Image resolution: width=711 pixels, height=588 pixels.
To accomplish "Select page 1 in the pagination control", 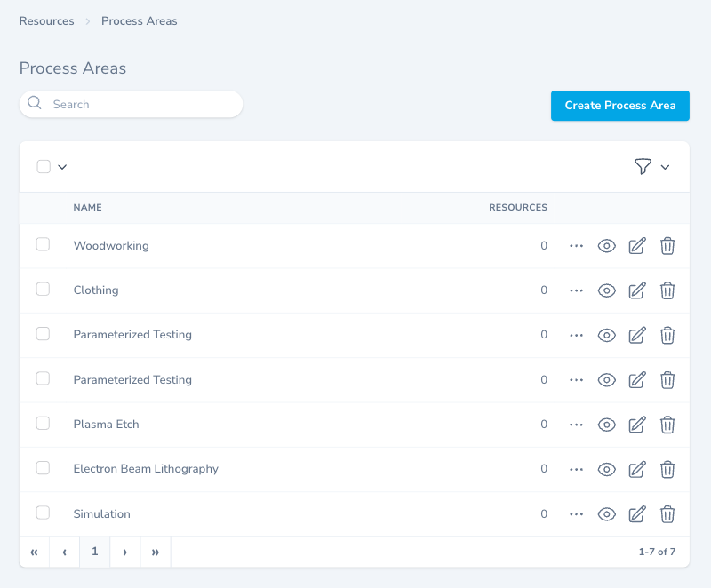I will (94, 552).
